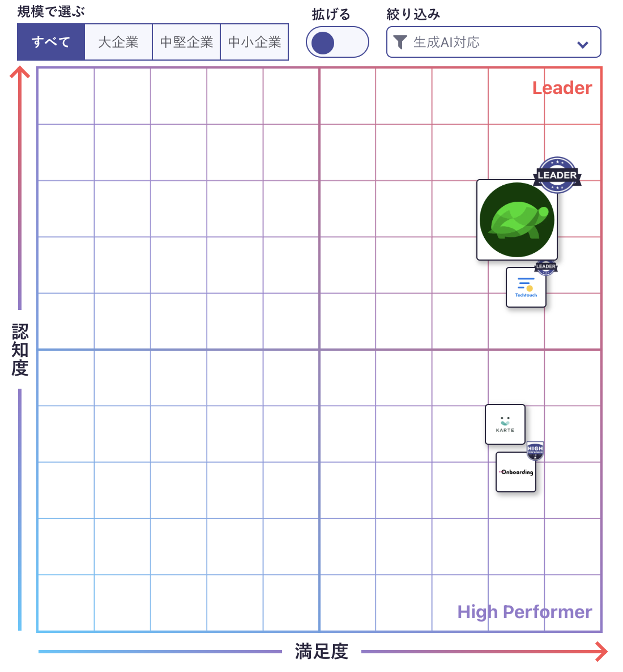Click the 絞り込み heading

(x=413, y=14)
